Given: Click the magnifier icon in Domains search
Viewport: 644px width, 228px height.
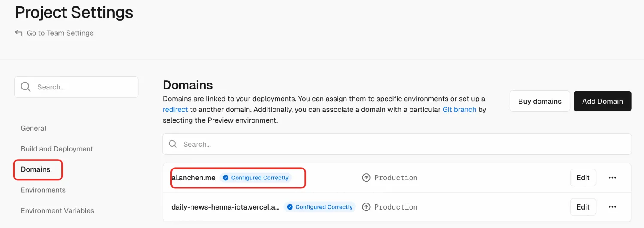Looking at the screenshot, I should [173, 144].
